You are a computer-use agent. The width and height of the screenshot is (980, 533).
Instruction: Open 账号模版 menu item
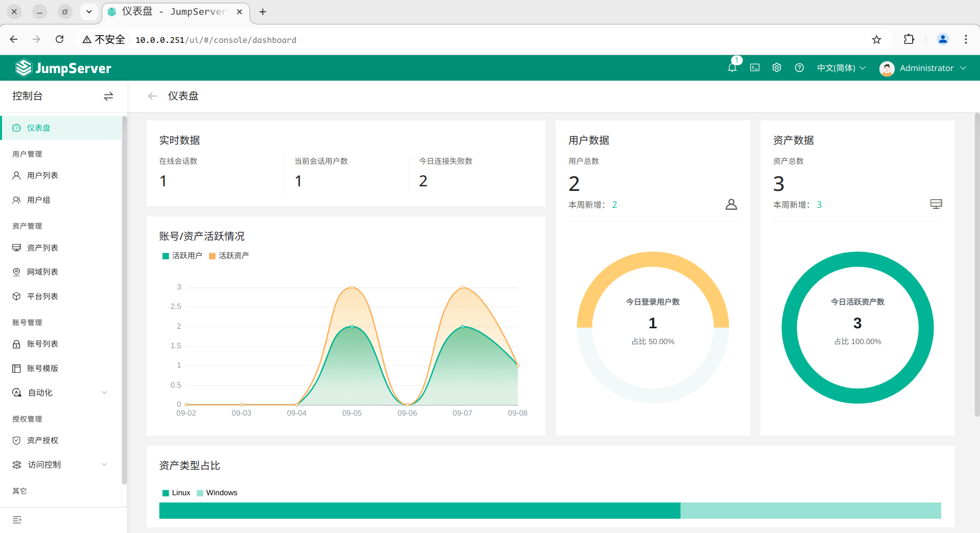point(61,368)
